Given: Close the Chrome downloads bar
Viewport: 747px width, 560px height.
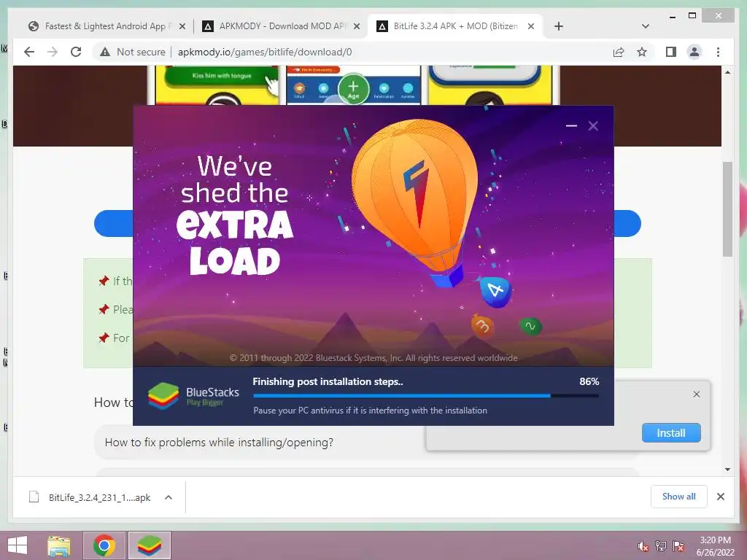Looking at the screenshot, I should (x=721, y=497).
